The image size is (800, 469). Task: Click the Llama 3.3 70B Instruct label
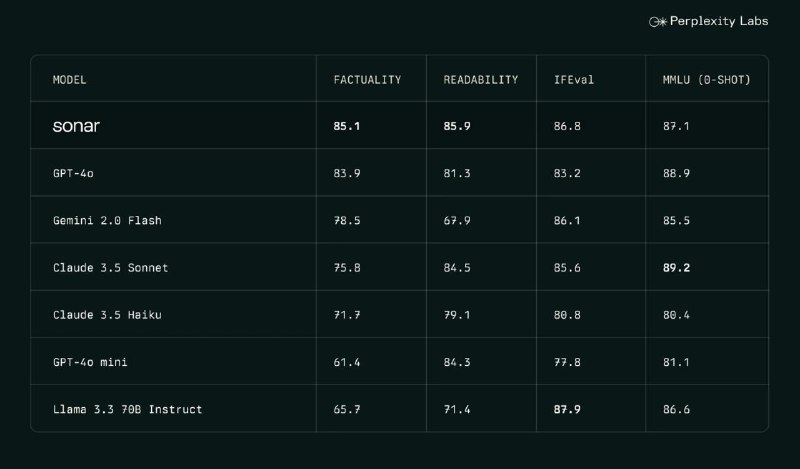coord(128,409)
